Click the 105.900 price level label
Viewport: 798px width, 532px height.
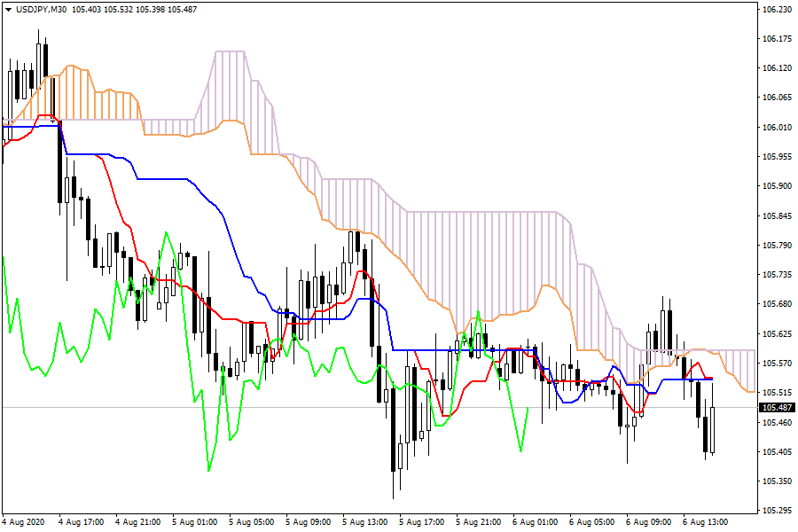[x=776, y=186]
